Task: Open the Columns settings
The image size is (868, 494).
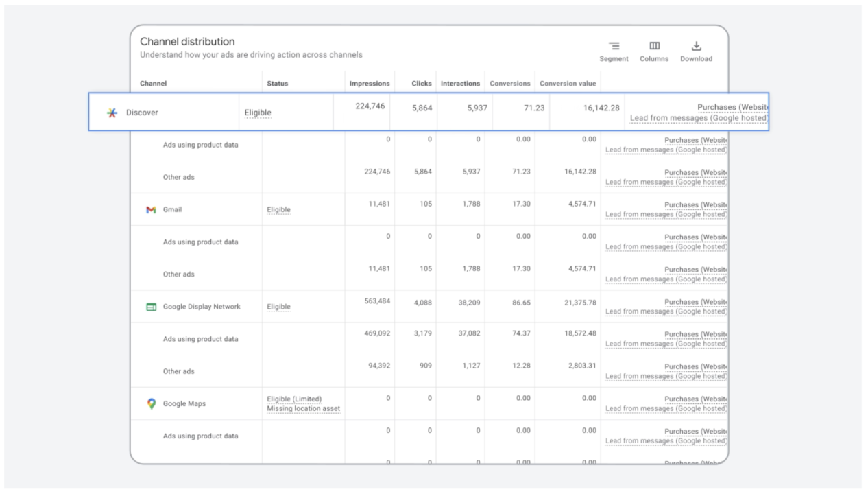Action: tap(654, 49)
